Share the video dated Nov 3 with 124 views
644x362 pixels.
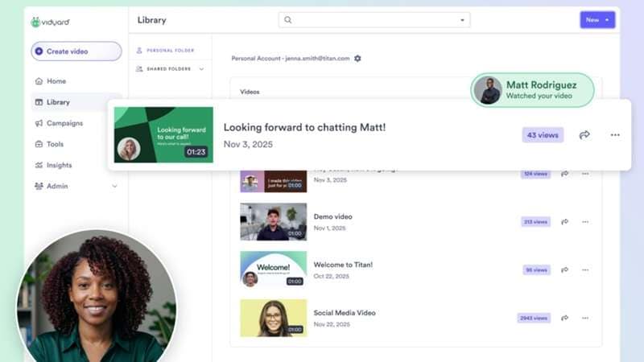click(565, 174)
